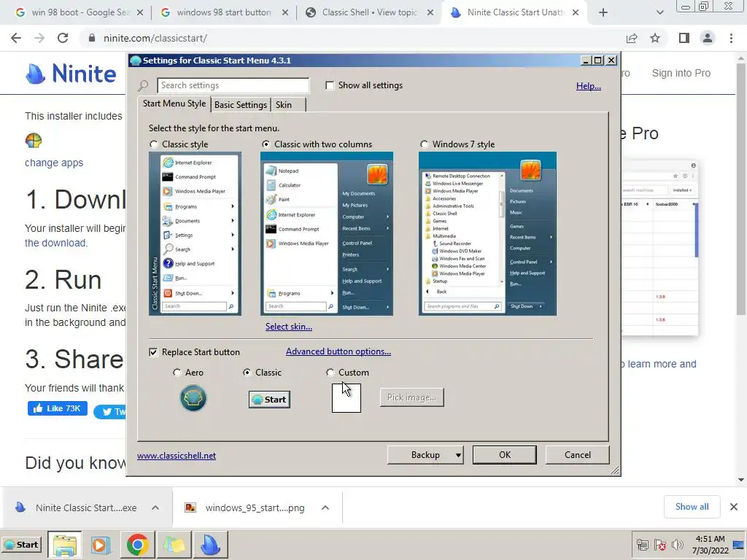Open the Chrome profile avatar
Image resolution: width=747 pixels, height=560 pixels.
pyautogui.click(x=708, y=38)
